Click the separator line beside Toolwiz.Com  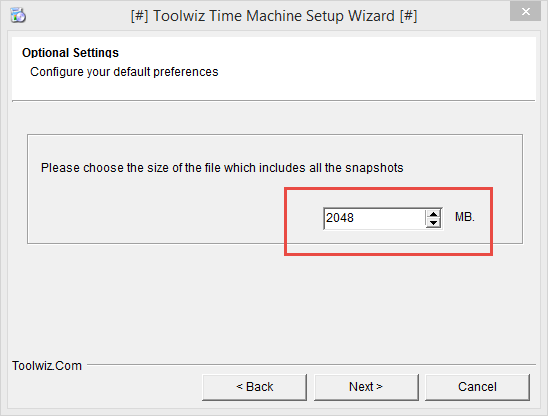311,365
